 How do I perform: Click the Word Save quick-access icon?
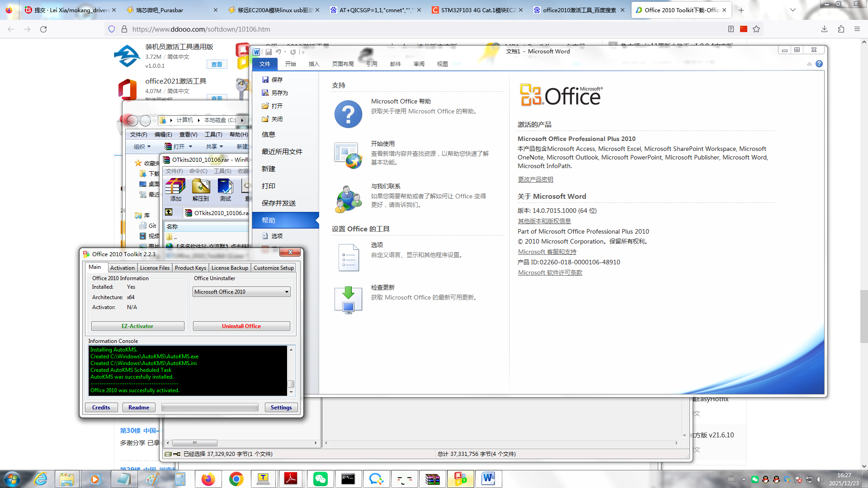click(x=269, y=52)
